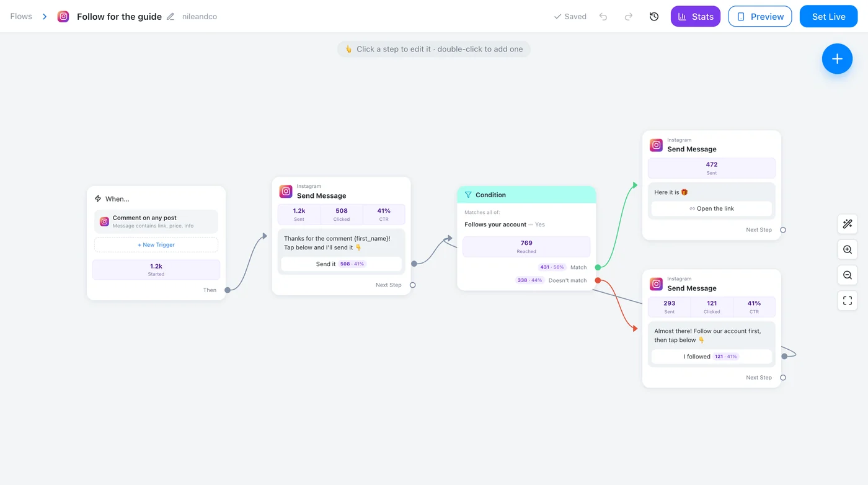Click the Saved status indicator
Image resolution: width=868 pixels, height=485 pixels.
coord(570,17)
